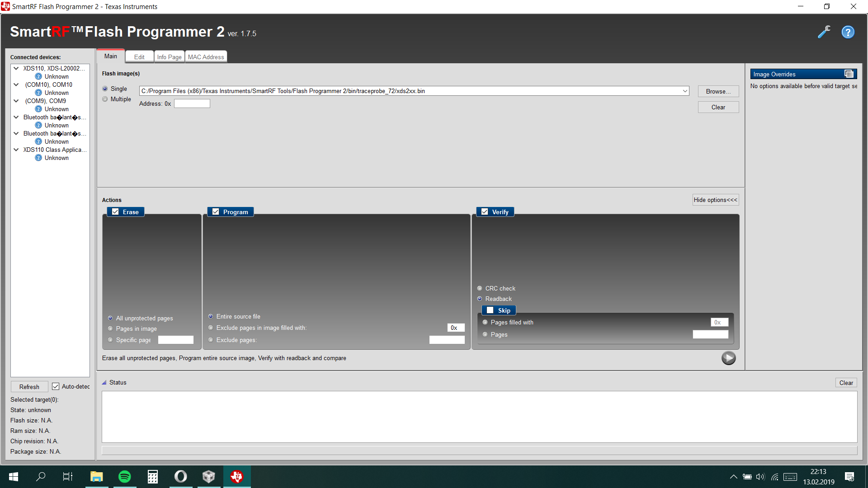Click the Unknown device question mark under COM9
Viewport: 868px width, 488px height.
pos(38,109)
